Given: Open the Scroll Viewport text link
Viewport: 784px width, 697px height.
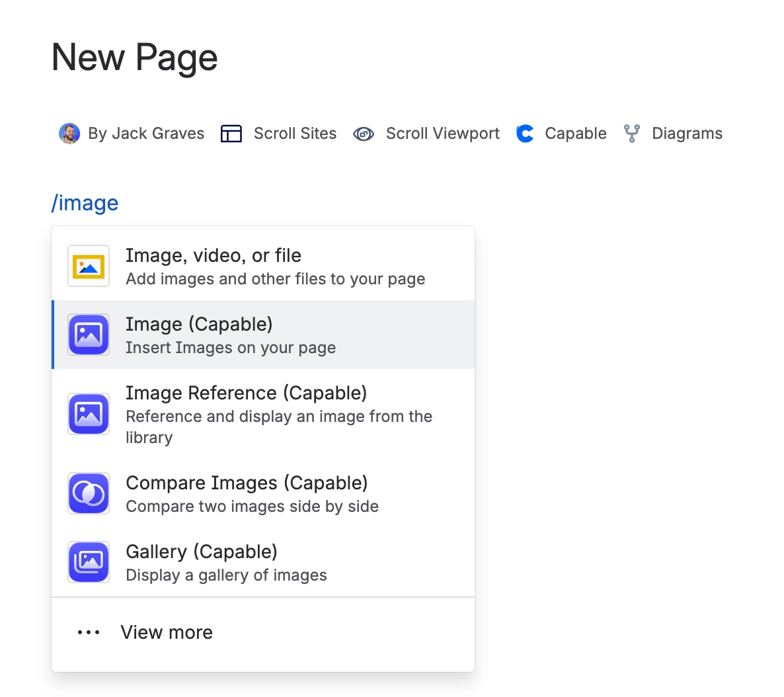Looking at the screenshot, I should [x=442, y=134].
